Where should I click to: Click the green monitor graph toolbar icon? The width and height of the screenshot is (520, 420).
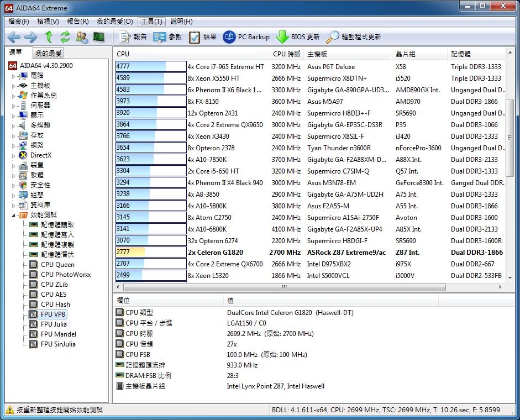pyautogui.click(x=99, y=37)
